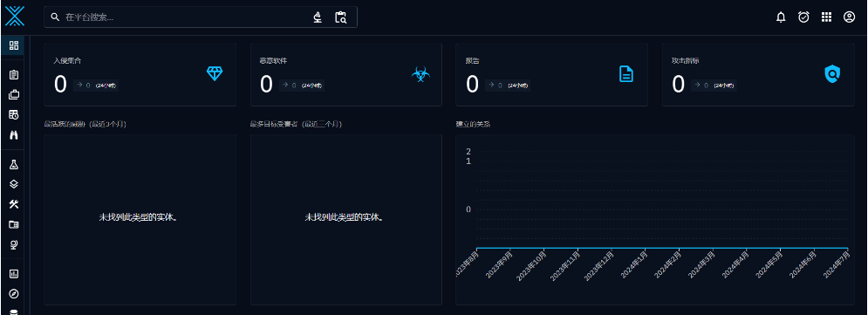
Task: Open Locations globe icon in sidebar
Action: point(14,244)
